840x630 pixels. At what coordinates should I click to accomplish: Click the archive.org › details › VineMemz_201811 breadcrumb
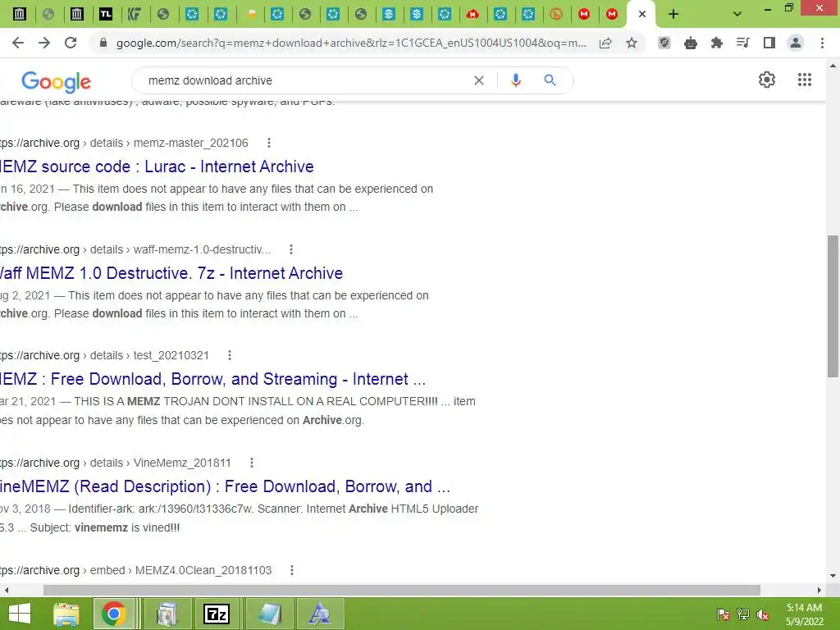coord(115,463)
